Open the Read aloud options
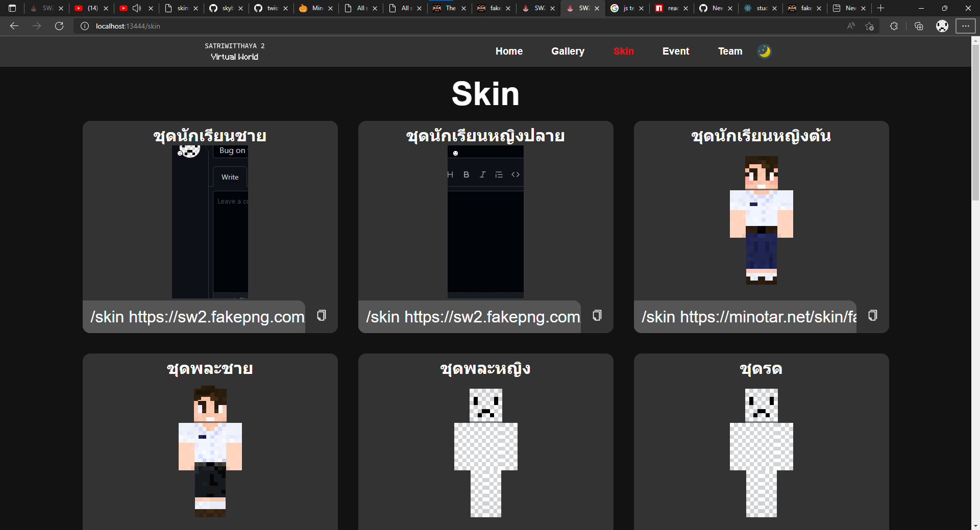 851,26
